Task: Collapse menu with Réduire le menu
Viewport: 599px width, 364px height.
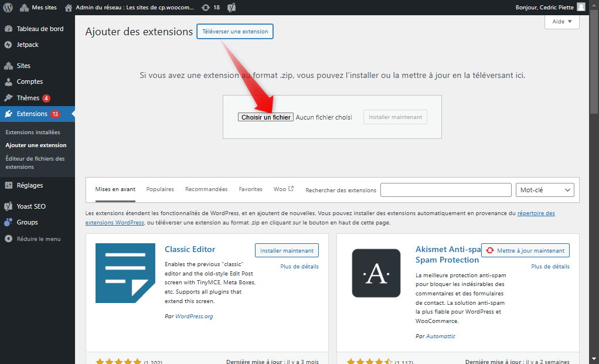Action: pos(38,239)
